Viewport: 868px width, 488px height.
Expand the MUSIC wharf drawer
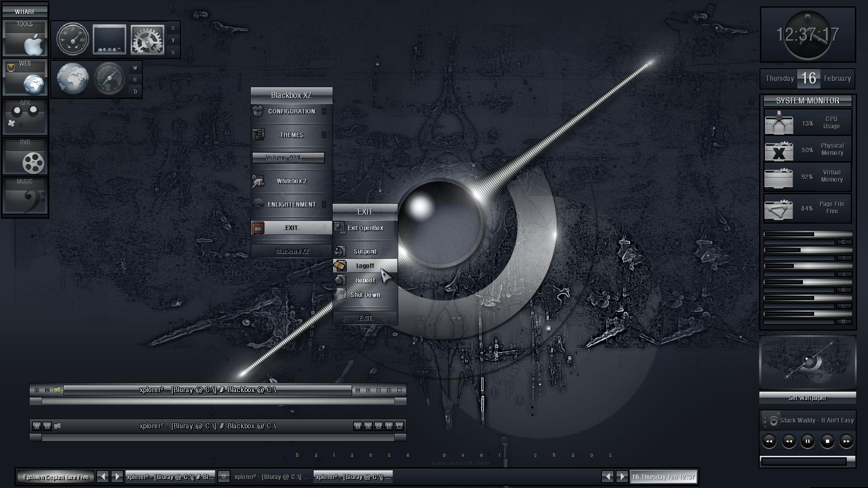[x=25, y=195]
